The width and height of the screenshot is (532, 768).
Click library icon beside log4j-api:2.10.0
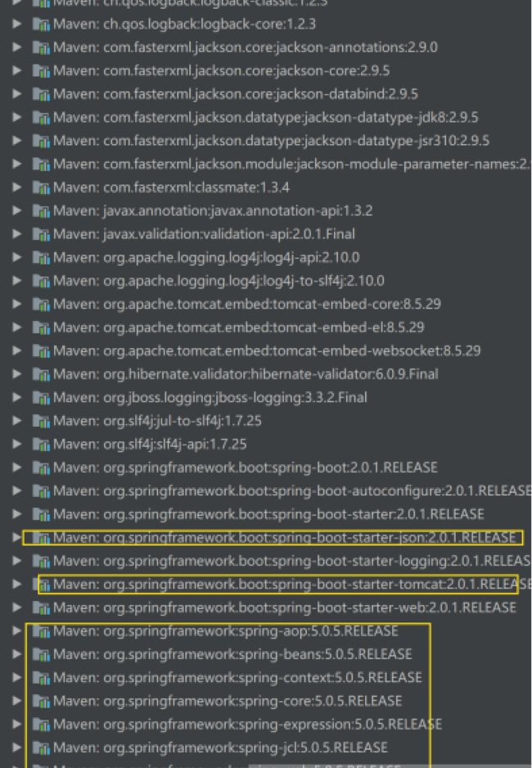point(41,258)
